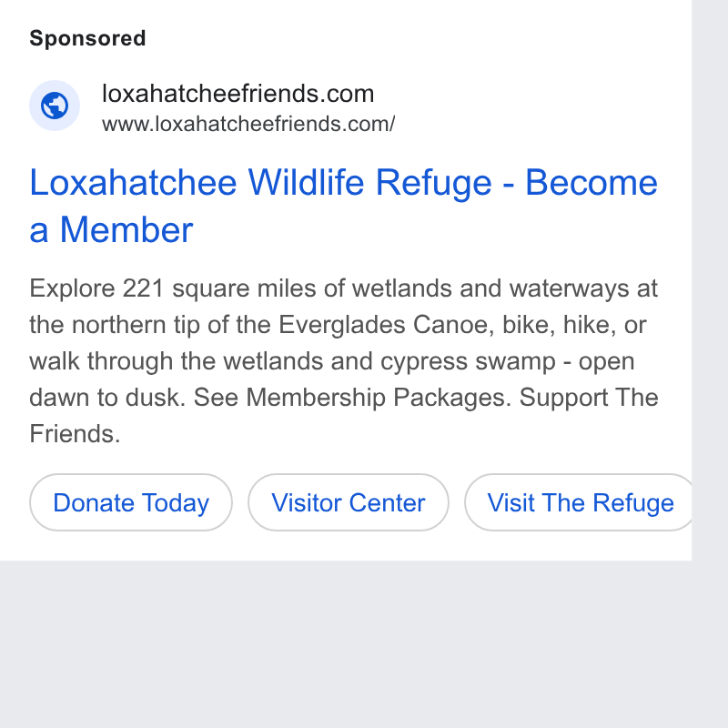Click 'See Membership Packages' in the description

click(350, 398)
